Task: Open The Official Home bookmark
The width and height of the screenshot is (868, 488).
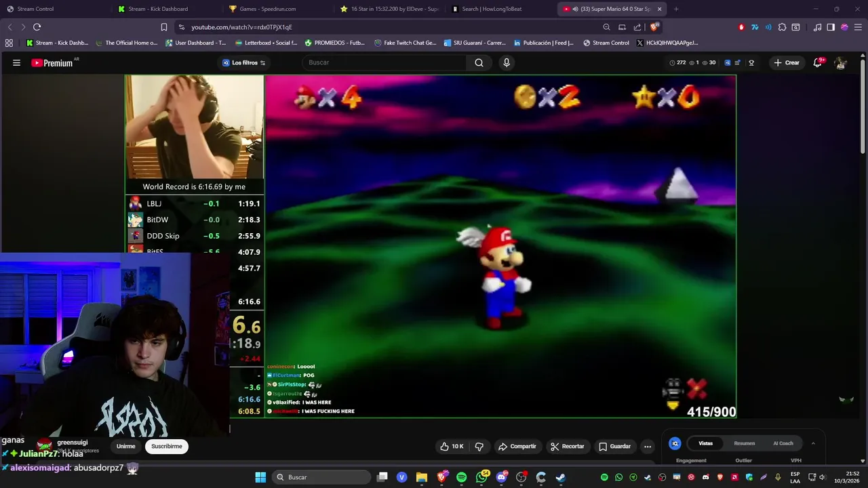Action: coord(126,43)
